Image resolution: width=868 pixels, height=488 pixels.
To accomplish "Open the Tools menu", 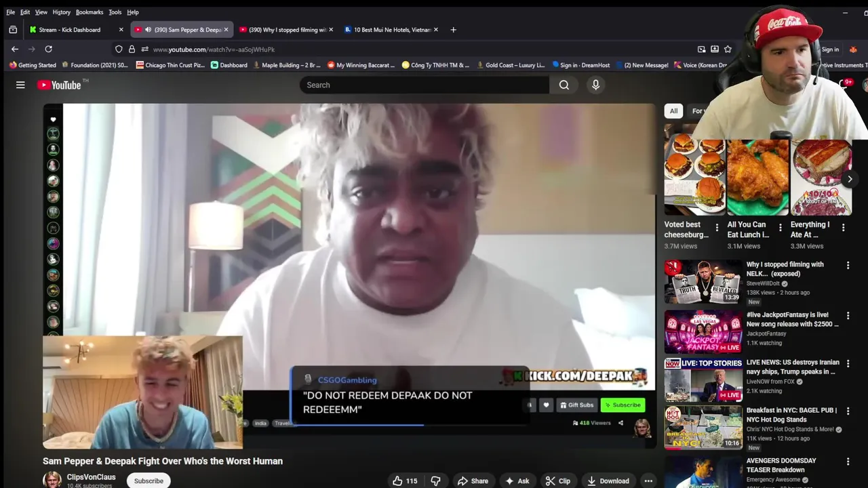I will pyautogui.click(x=115, y=12).
